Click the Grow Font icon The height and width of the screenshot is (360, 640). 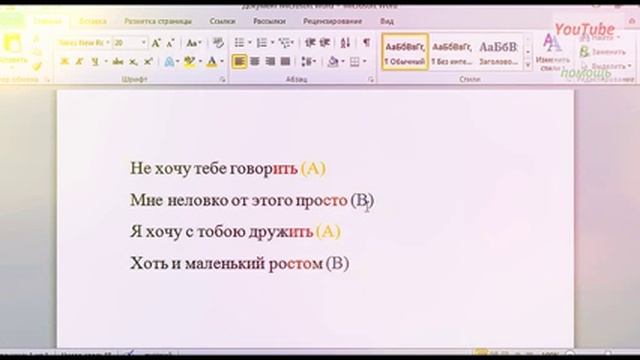[156, 43]
